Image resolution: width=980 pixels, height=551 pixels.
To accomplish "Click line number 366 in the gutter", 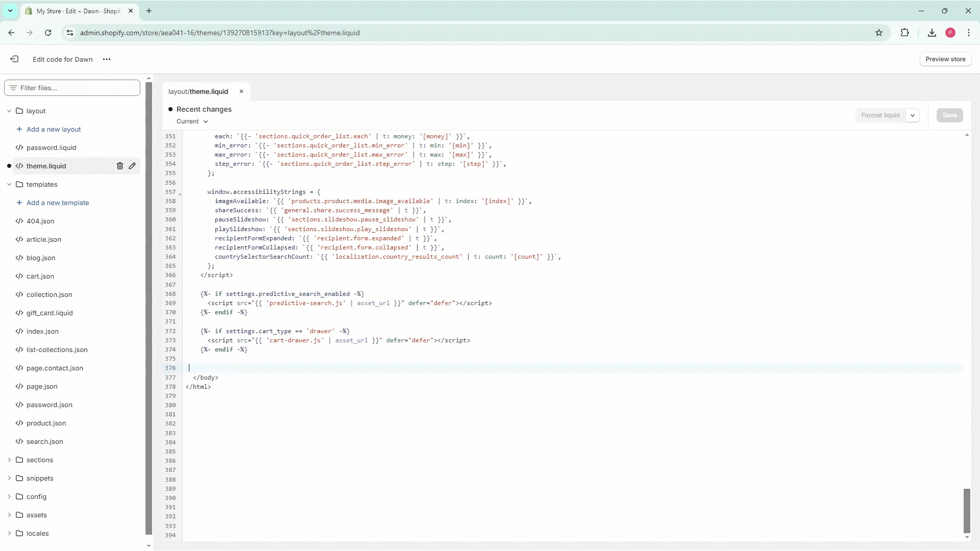I will tap(170, 275).
